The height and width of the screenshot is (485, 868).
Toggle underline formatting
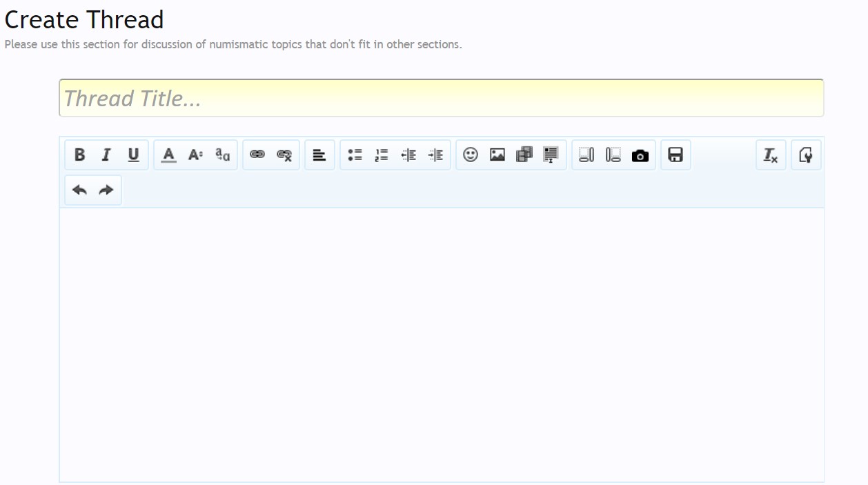(x=133, y=155)
